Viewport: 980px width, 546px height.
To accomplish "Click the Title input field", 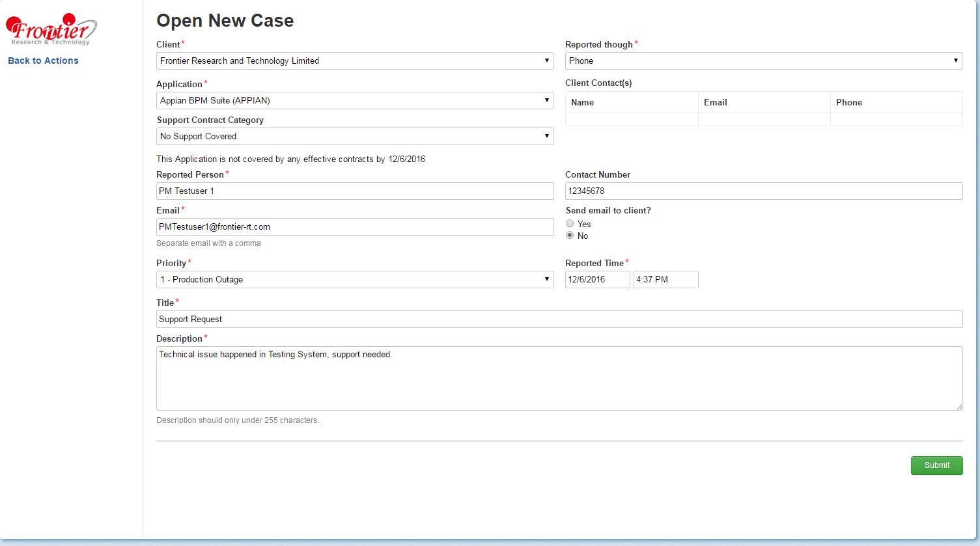I will (559, 320).
